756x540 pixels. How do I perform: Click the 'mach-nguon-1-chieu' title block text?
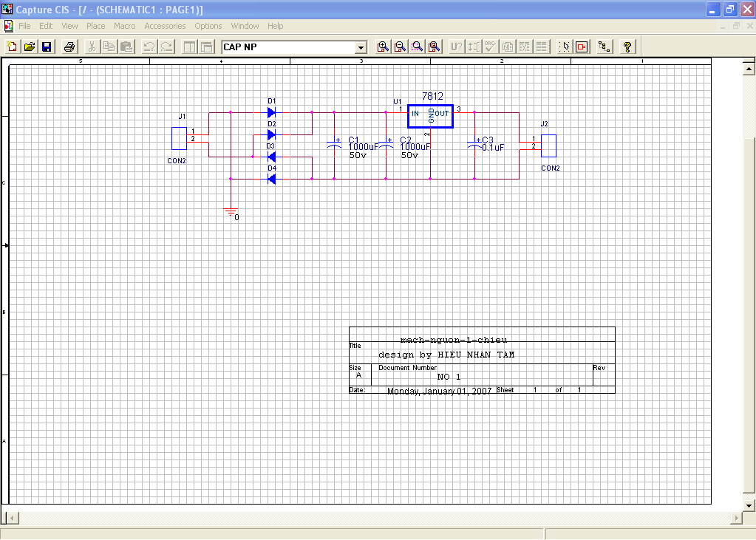pos(454,340)
